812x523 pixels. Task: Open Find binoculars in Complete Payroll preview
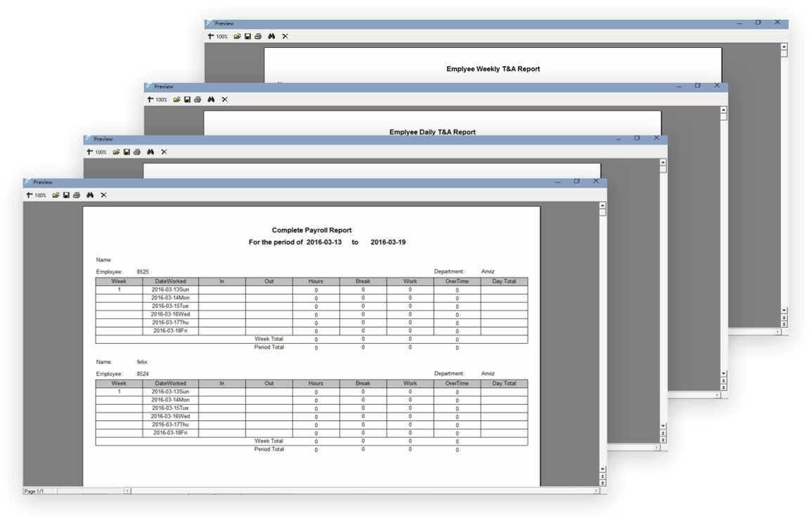[89, 195]
